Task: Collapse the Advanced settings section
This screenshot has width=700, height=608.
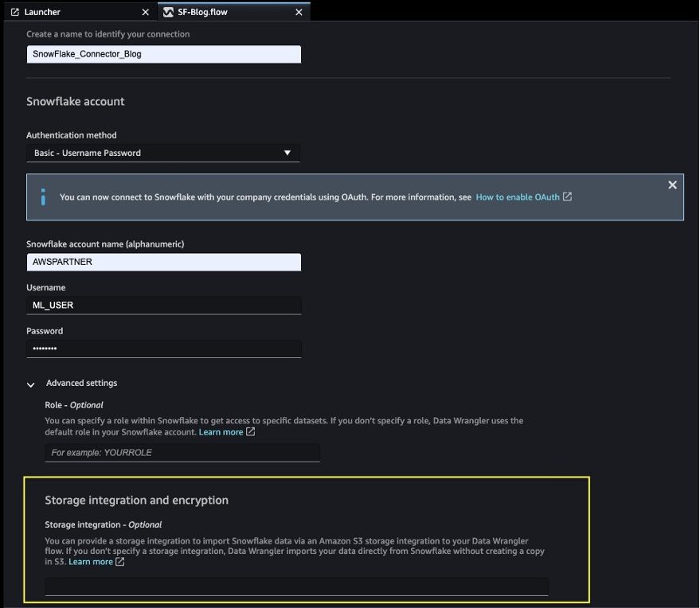Action: coord(31,384)
